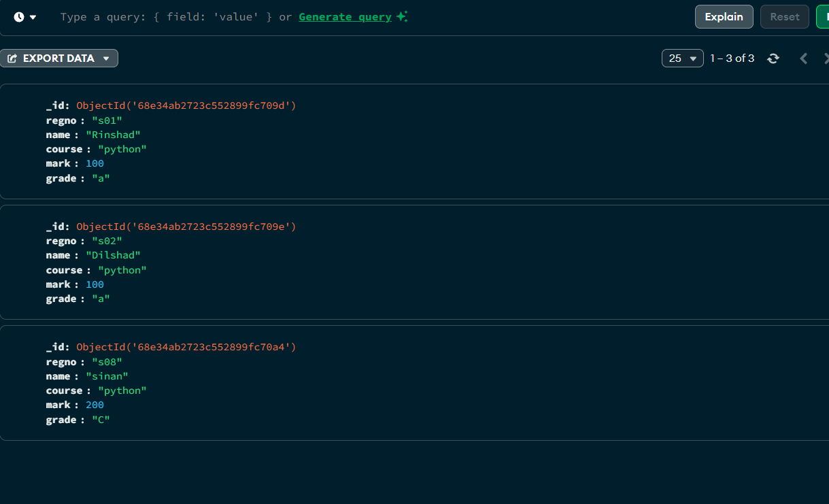Viewport: 829px width, 504px height.
Task: Click the previous page chevron
Action: [803, 58]
